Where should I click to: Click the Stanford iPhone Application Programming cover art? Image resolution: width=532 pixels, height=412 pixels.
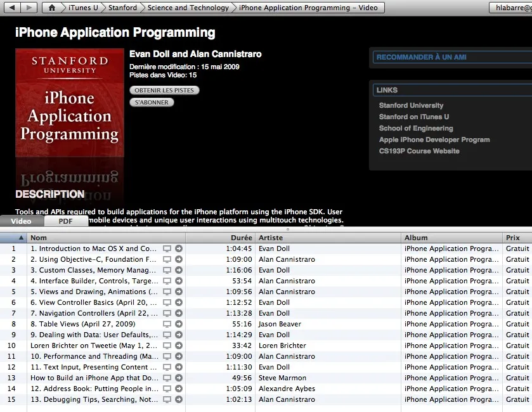[x=70, y=103]
